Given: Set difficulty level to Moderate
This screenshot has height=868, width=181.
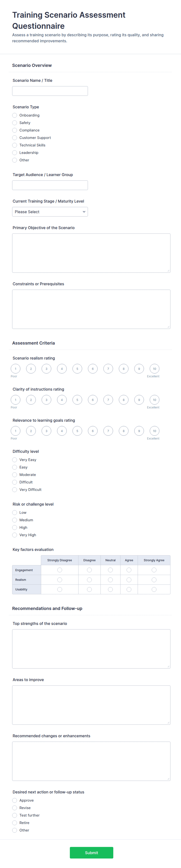Looking at the screenshot, I should click(14, 474).
